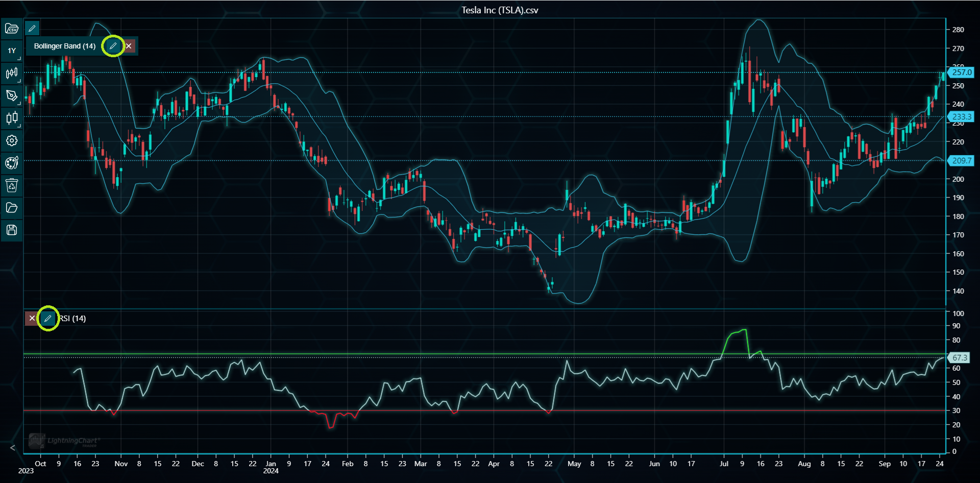Click the 100 label on RSI axis
This screenshot has height=483, width=980.
point(958,313)
